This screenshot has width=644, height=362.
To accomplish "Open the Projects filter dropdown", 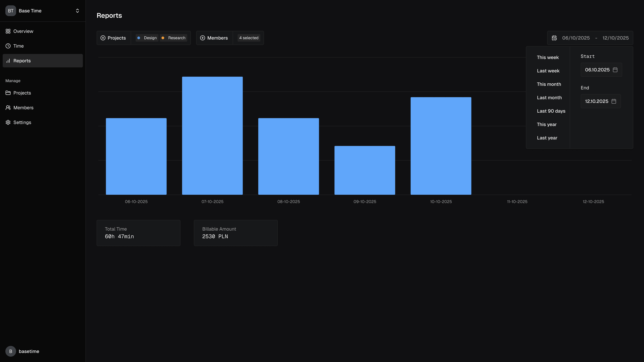I will coord(114,38).
